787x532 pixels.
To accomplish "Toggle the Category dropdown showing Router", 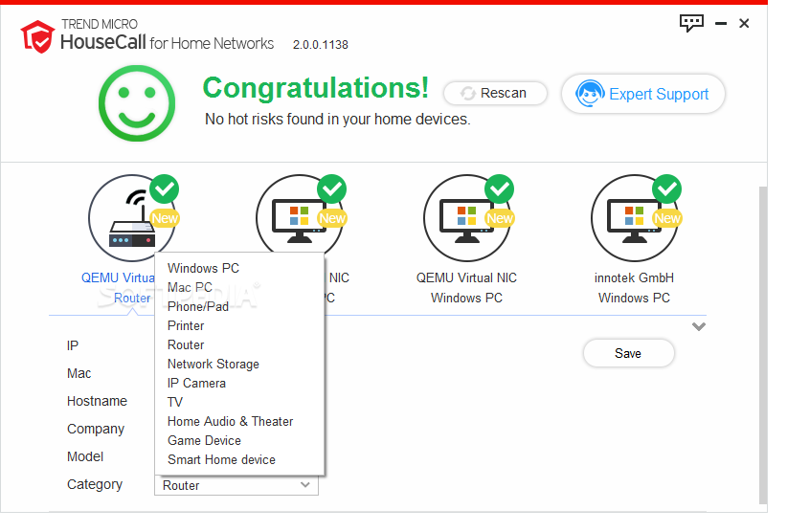I will (x=236, y=485).
